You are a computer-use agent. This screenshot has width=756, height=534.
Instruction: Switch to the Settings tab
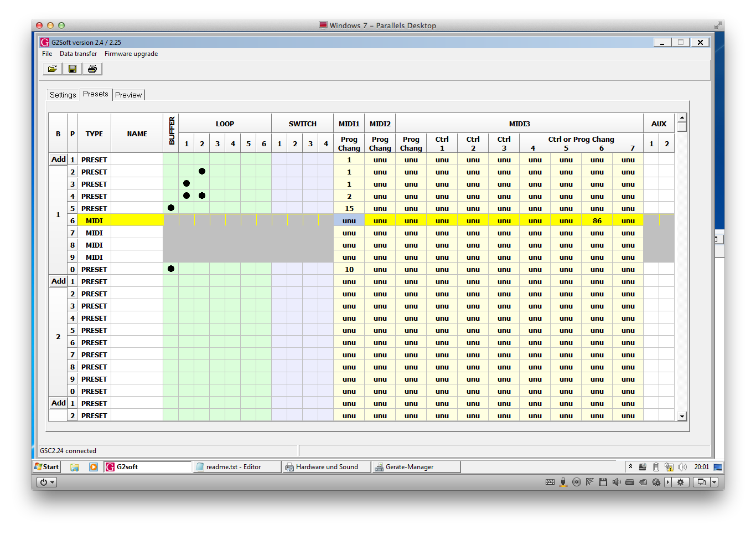pos(63,95)
